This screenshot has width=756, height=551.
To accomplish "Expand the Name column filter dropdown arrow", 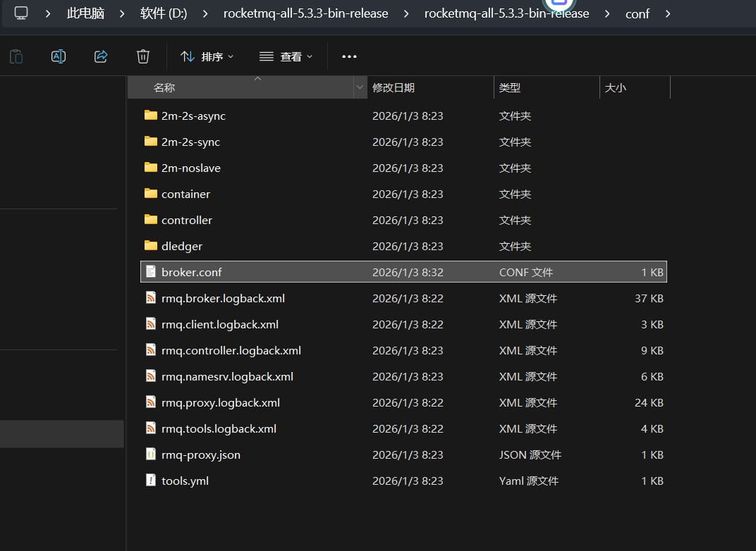I will click(360, 88).
